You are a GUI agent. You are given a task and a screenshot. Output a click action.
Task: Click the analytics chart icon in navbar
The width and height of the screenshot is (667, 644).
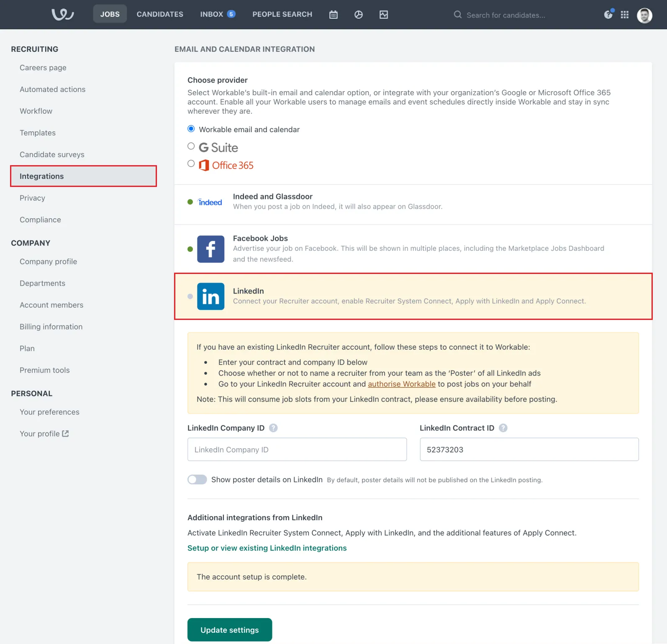pyautogui.click(x=384, y=15)
